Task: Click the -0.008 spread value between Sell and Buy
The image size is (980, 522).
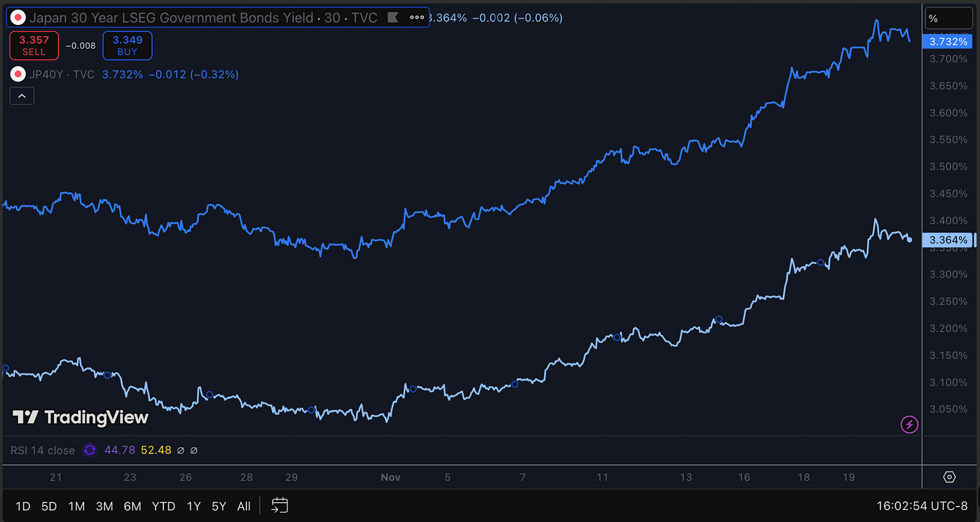Action: [81, 46]
